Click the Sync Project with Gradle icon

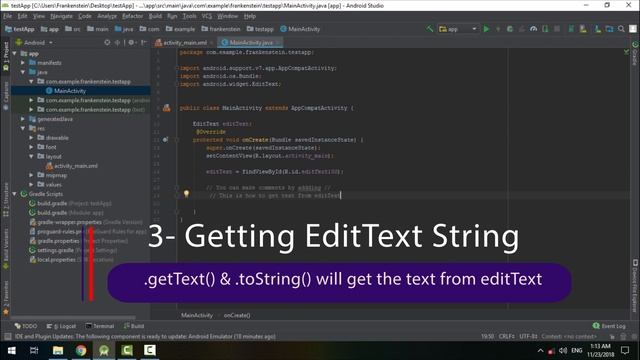pyautogui.click(x=571, y=29)
